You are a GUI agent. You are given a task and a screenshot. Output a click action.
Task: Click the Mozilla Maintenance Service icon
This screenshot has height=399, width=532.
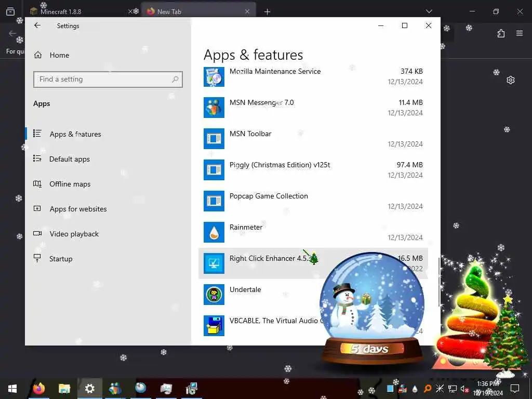[x=214, y=77]
